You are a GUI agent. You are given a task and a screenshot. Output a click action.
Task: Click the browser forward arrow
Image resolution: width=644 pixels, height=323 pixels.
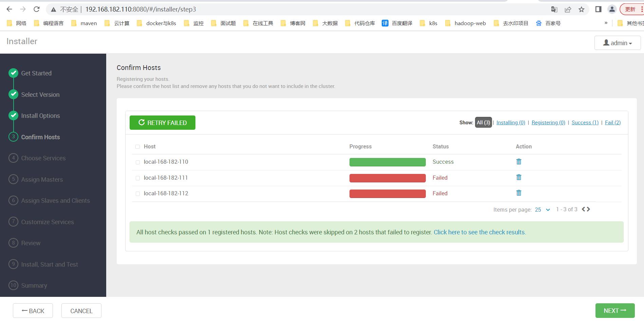pyautogui.click(x=23, y=9)
